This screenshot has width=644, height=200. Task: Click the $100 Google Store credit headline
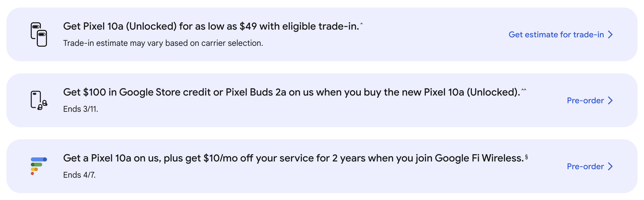291,92
